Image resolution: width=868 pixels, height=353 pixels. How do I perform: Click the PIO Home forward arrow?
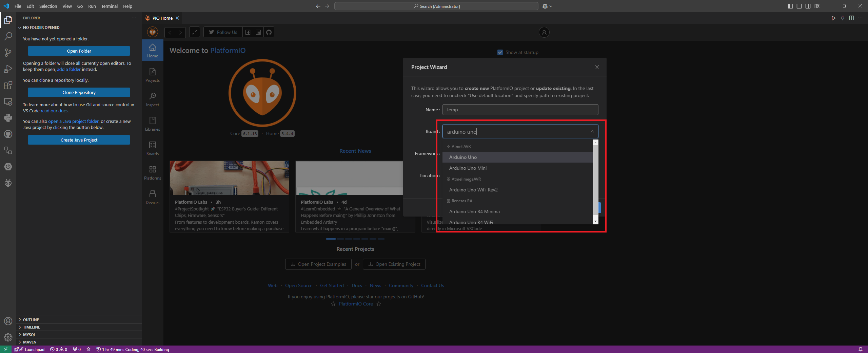tap(180, 32)
